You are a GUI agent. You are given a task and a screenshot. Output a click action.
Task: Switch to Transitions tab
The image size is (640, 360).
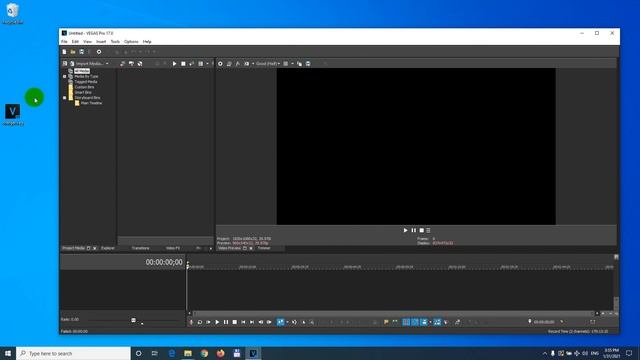point(140,248)
